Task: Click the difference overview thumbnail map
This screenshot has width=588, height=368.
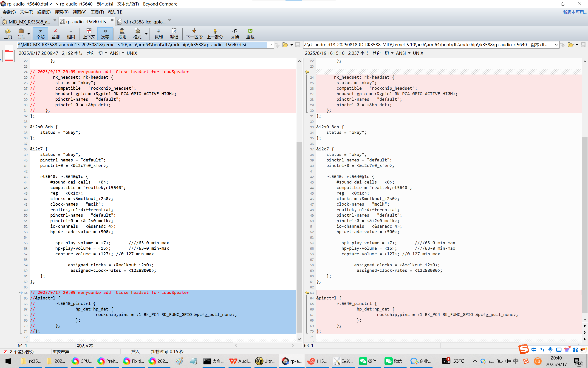Action: 9,54
